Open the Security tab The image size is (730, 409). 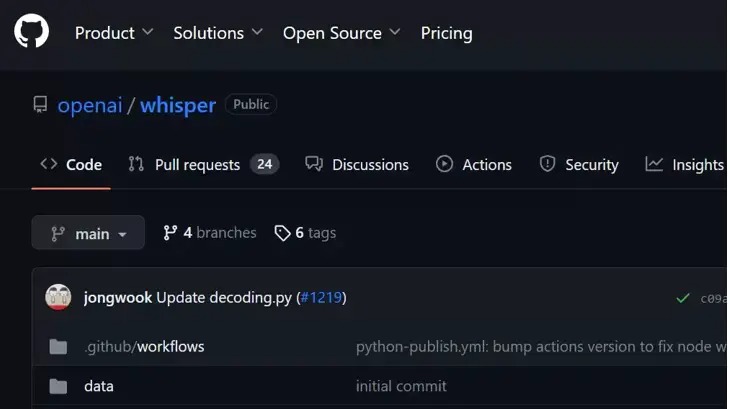pyautogui.click(x=579, y=165)
